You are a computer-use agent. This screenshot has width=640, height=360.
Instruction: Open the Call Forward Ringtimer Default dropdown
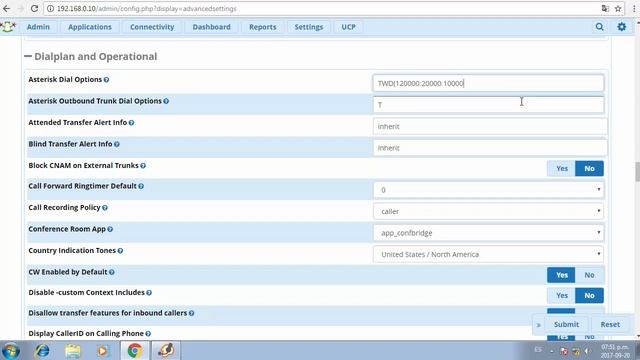click(x=488, y=190)
